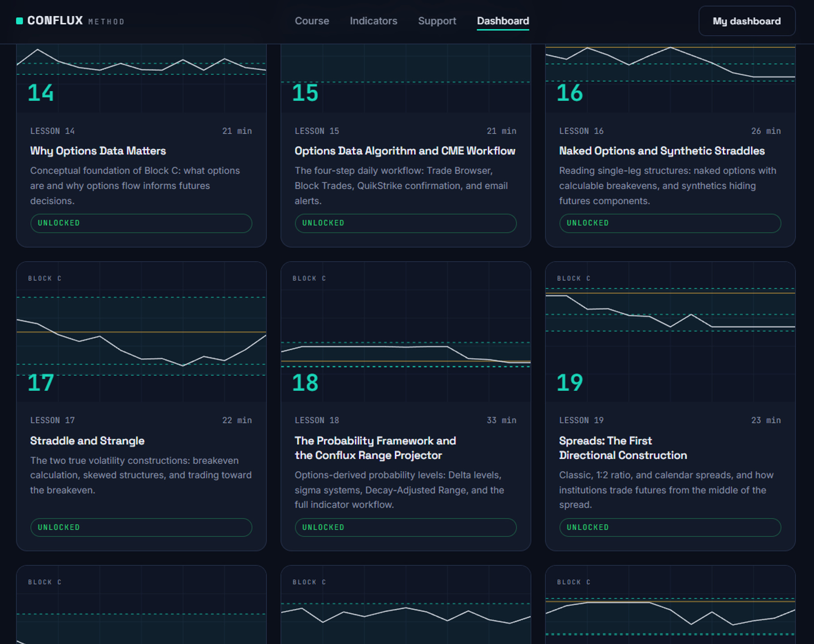
Task: Open Lesson 14 chart thumbnail
Action: click(x=141, y=78)
